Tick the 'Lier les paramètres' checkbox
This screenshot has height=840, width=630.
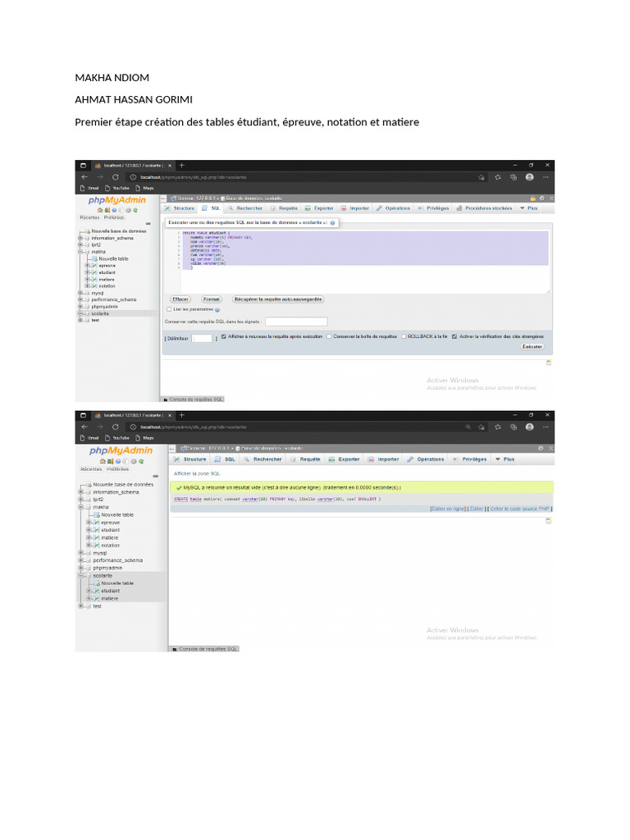click(x=169, y=309)
